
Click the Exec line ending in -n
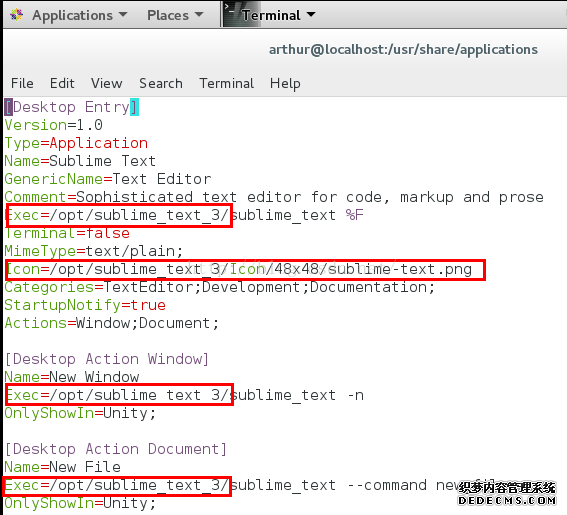(184, 395)
